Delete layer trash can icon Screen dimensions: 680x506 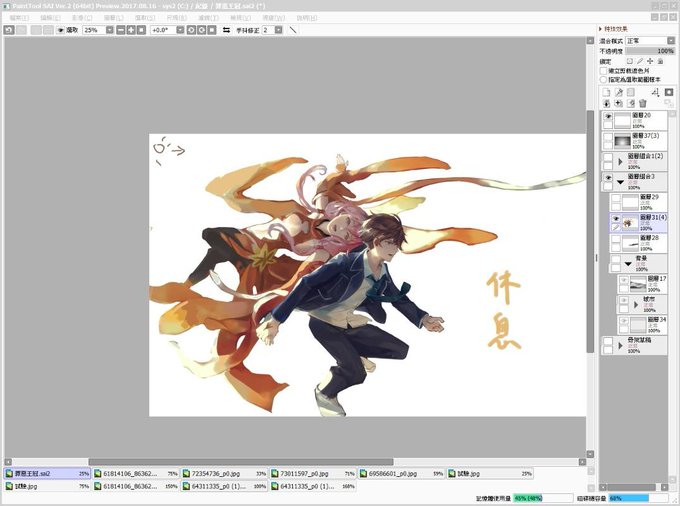click(643, 104)
